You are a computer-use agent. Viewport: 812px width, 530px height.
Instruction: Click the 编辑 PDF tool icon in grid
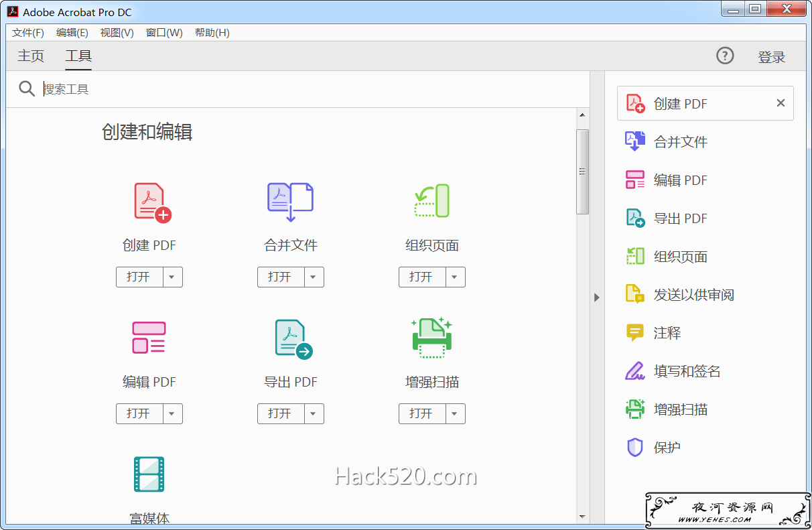pyautogui.click(x=149, y=338)
